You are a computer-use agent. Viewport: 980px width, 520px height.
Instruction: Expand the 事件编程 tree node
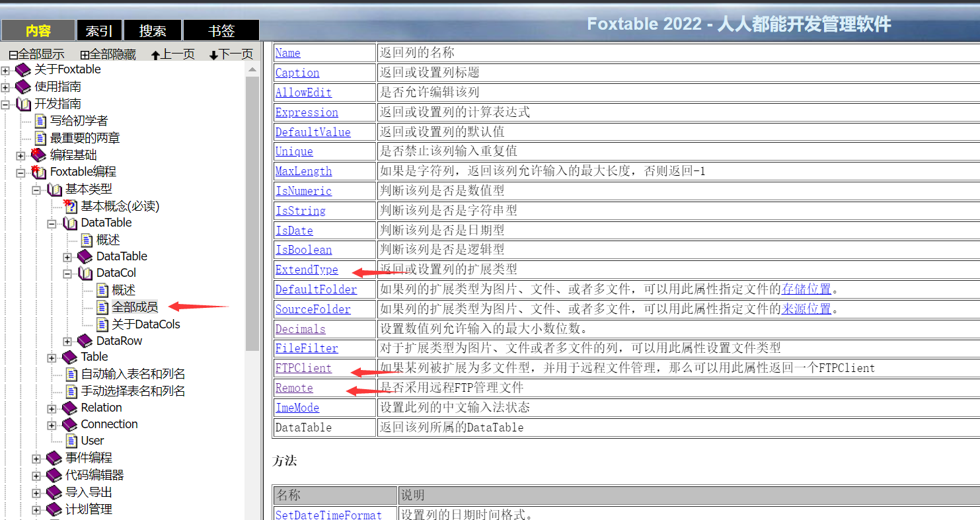(x=36, y=458)
